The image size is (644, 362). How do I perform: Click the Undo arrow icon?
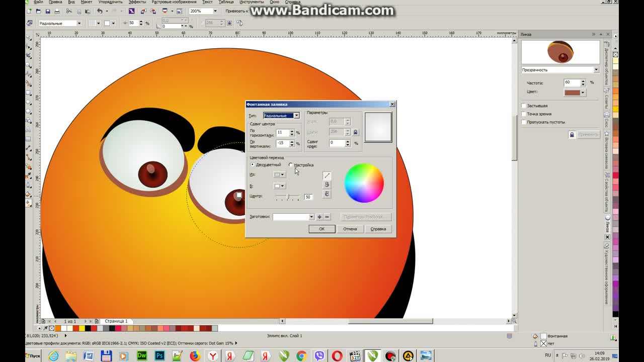pyautogui.click(x=100, y=11)
